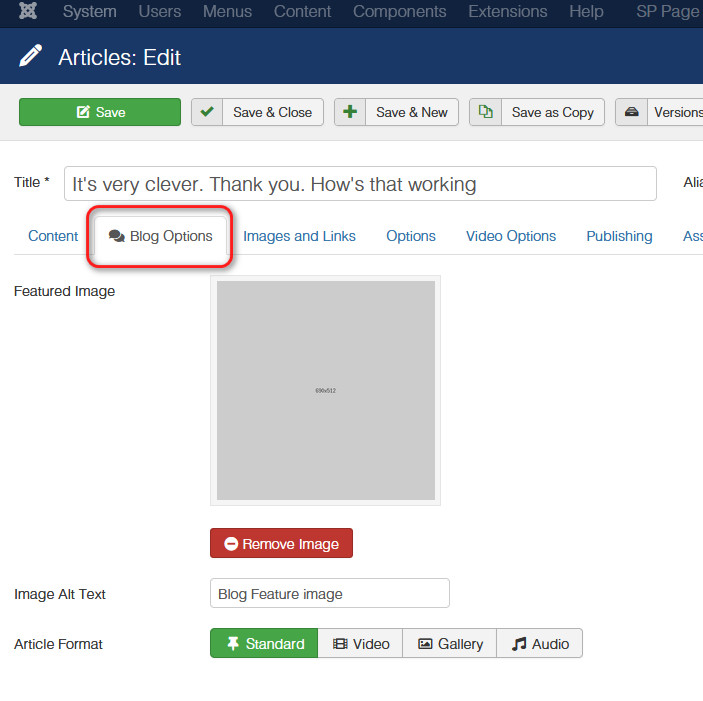Open the Content top menu
703x701 pixels.
click(x=302, y=11)
